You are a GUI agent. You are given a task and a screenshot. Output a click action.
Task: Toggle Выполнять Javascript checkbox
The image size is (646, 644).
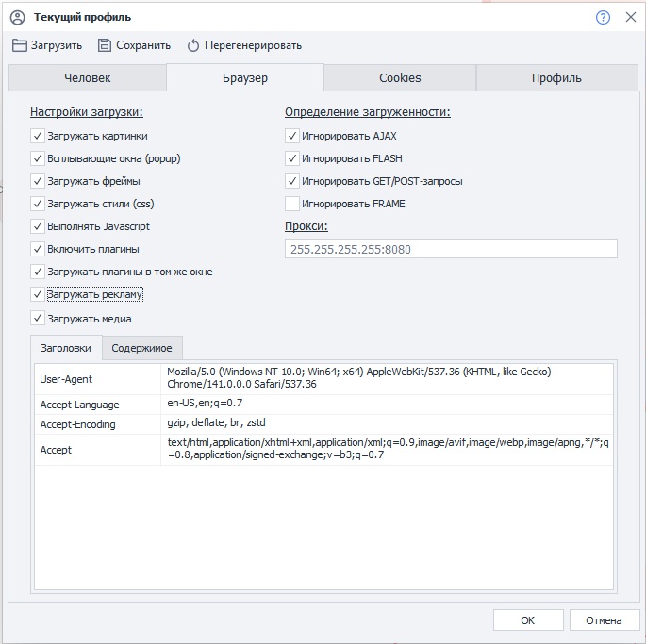pos(38,226)
